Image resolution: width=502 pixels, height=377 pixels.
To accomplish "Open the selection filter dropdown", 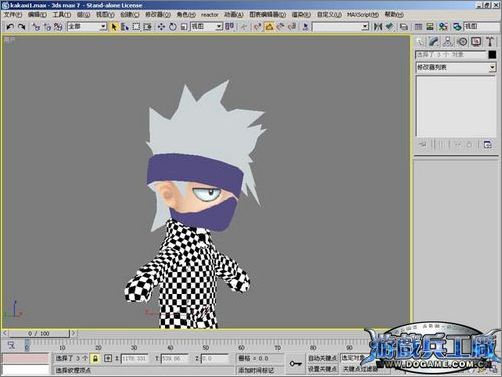I will (87, 26).
